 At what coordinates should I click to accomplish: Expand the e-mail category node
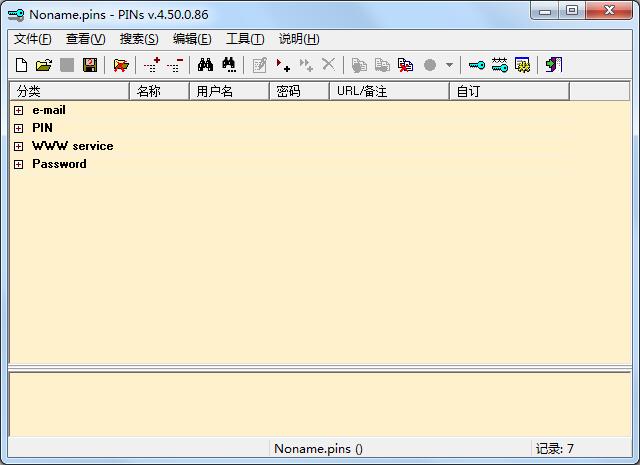pos(18,111)
